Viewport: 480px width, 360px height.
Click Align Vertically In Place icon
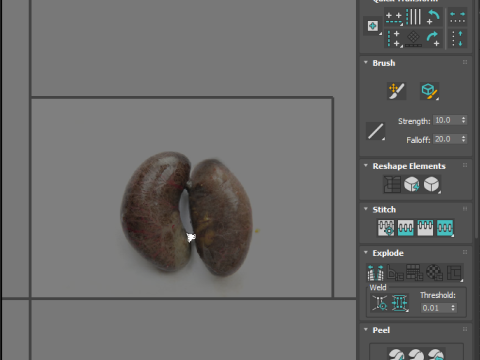(393, 39)
